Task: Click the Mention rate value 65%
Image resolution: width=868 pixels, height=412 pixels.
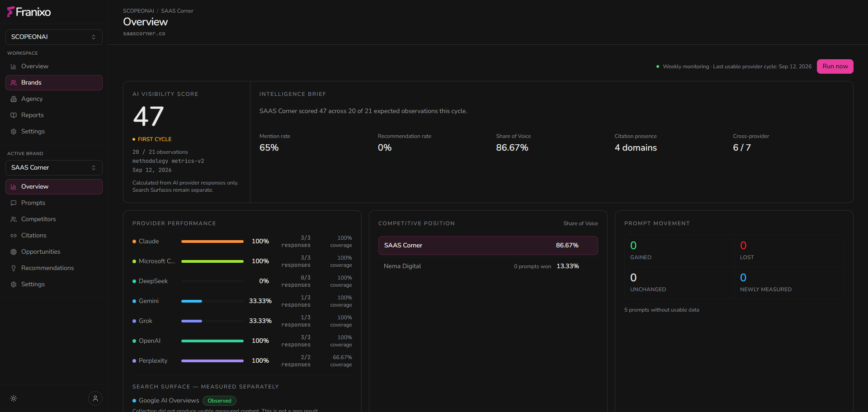Action: (x=269, y=148)
